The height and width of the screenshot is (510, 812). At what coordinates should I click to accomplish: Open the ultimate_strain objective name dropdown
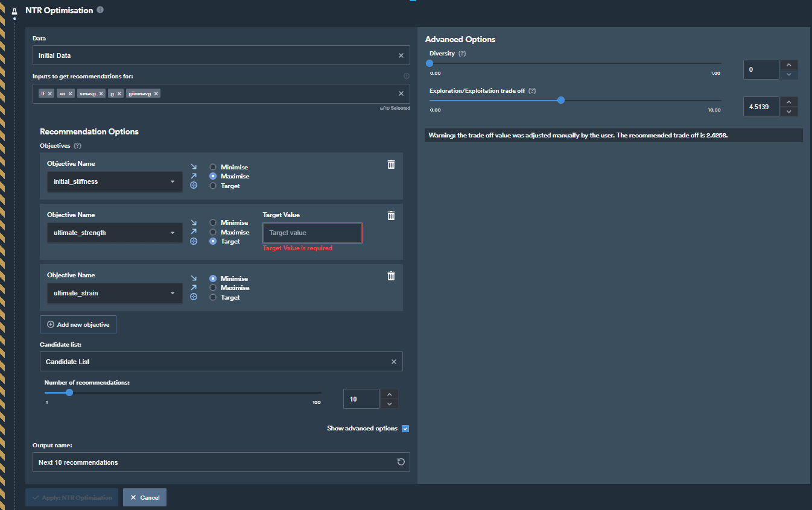coord(115,293)
